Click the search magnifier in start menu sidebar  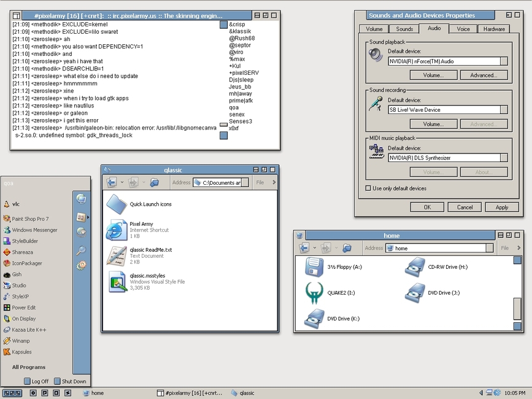(x=81, y=250)
